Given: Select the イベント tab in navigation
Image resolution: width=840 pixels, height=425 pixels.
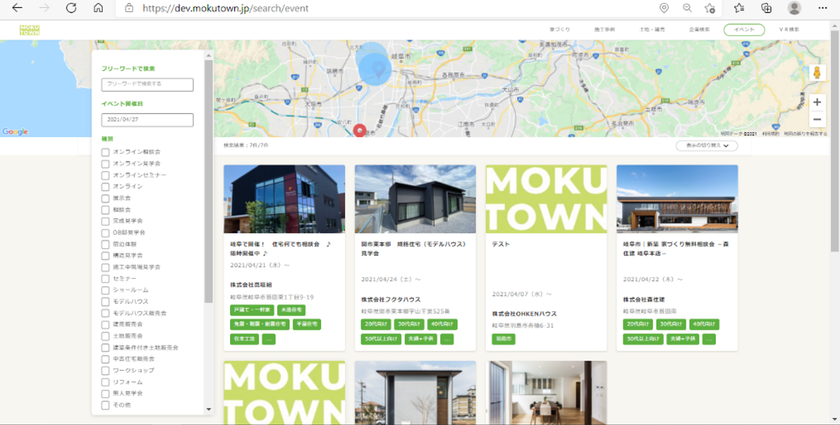Looking at the screenshot, I should coord(744,30).
